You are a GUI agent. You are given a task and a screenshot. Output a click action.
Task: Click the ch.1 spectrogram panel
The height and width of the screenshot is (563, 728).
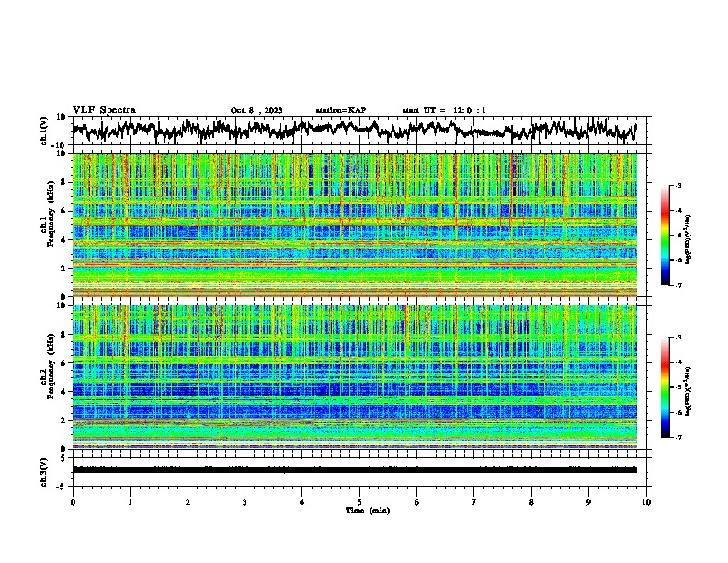pyautogui.click(x=355, y=224)
